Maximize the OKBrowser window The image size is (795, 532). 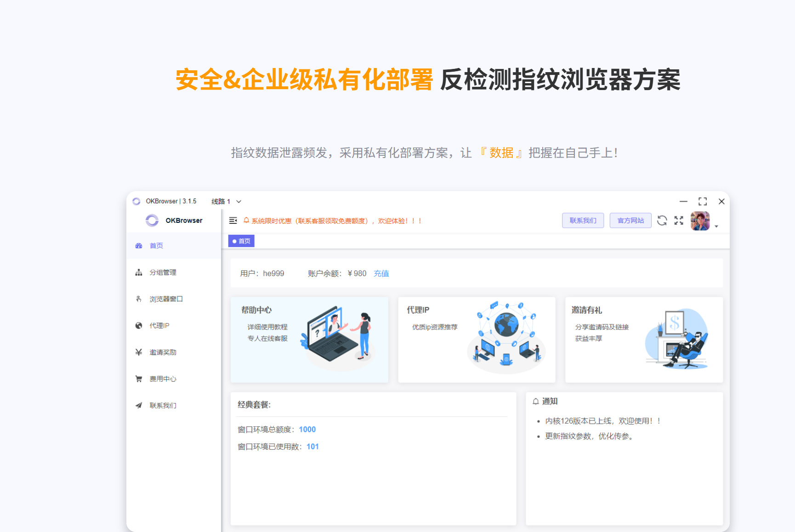[x=703, y=202]
